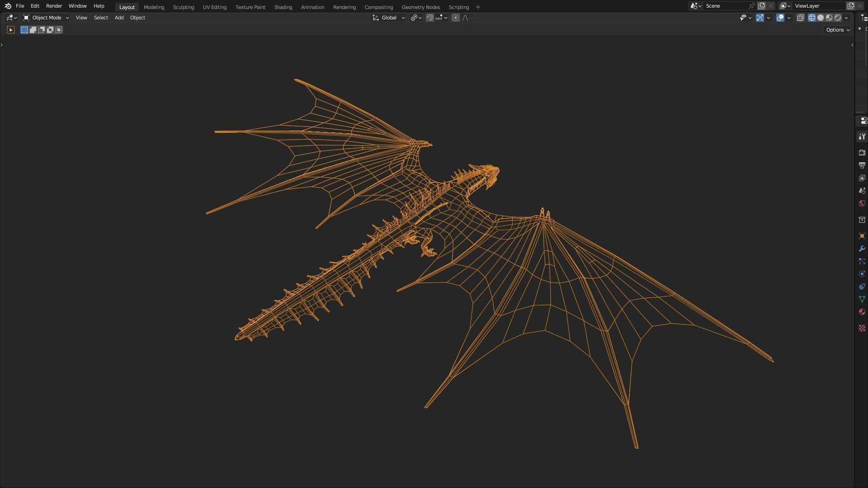Screen dimensions: 868x488
Task: Toggle snapping magnet icon
Action: (x=430, y=18)
